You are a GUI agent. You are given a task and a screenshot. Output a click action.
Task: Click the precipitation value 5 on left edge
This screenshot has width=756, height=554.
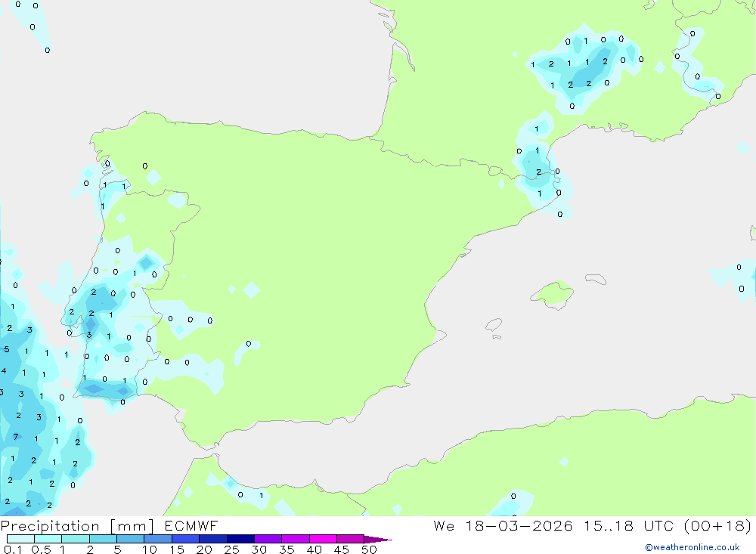[x=6, y=349]
